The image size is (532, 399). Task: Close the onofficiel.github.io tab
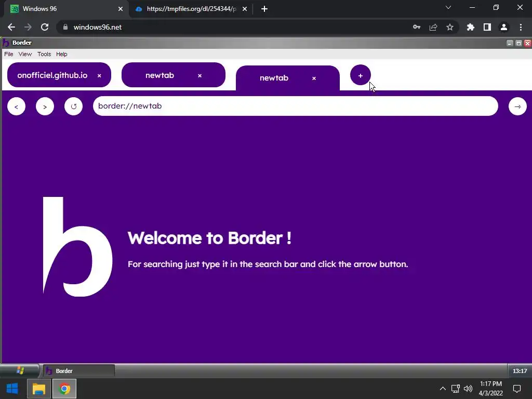pyautogui.click(x=99, y=76)
